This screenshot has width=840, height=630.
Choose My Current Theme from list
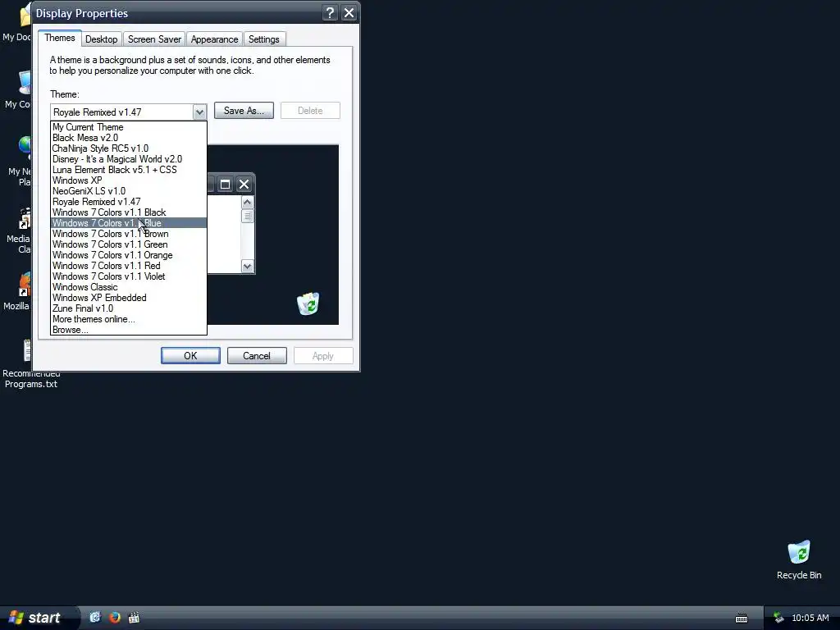[x=129, y=127]
